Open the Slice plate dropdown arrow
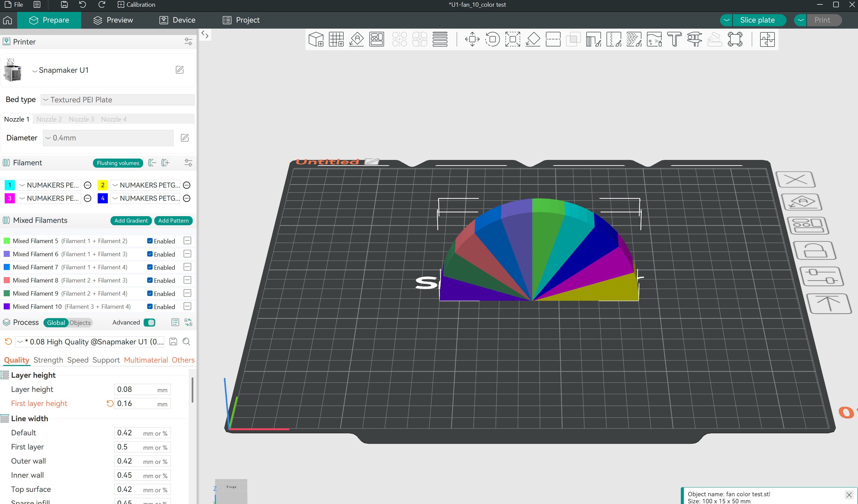This screenshot has width=858, height=504. click(x=727, y=20)
